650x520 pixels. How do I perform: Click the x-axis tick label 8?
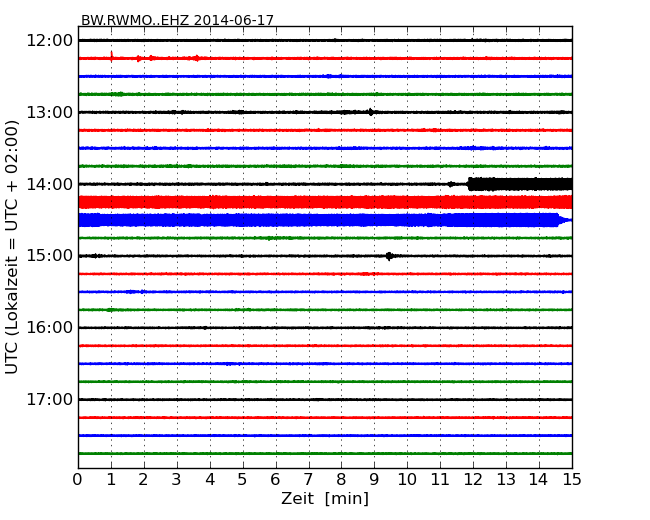point(341,480)
